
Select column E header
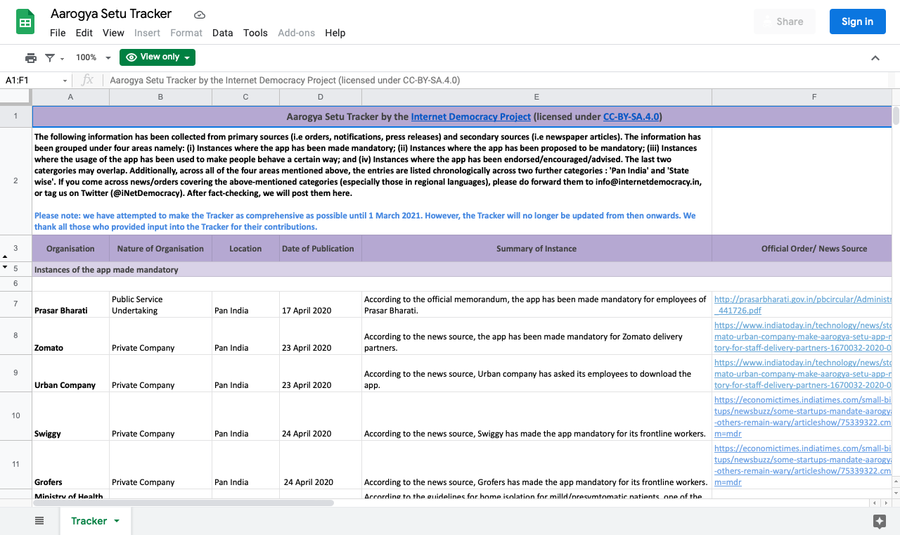pyautogui.click(x=537, y=97)
